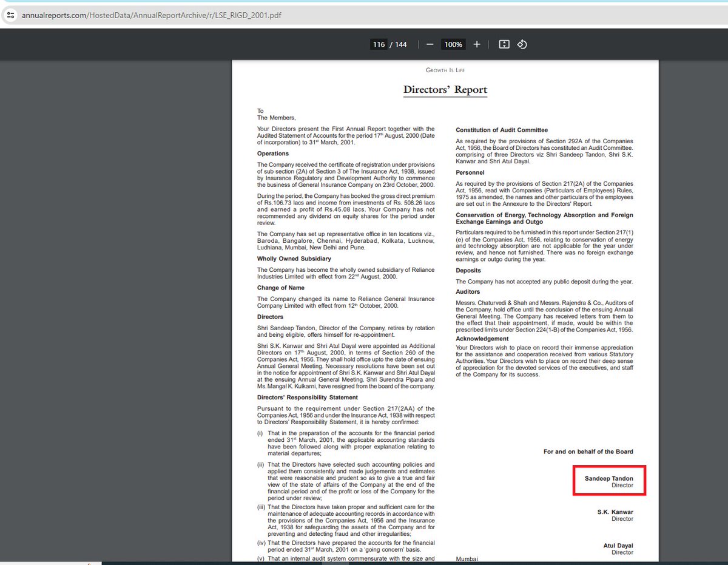This screenshot has width=728, height=565.
Task: Click responsibility item (i) about accounting standards
Action: tap(346, 443)
